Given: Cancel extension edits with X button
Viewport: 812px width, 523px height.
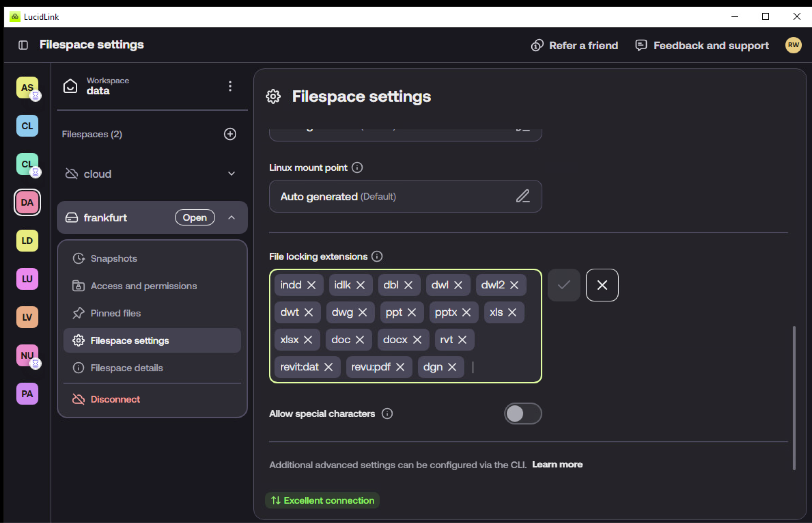Looking at the screenshot, I should 602,285.
